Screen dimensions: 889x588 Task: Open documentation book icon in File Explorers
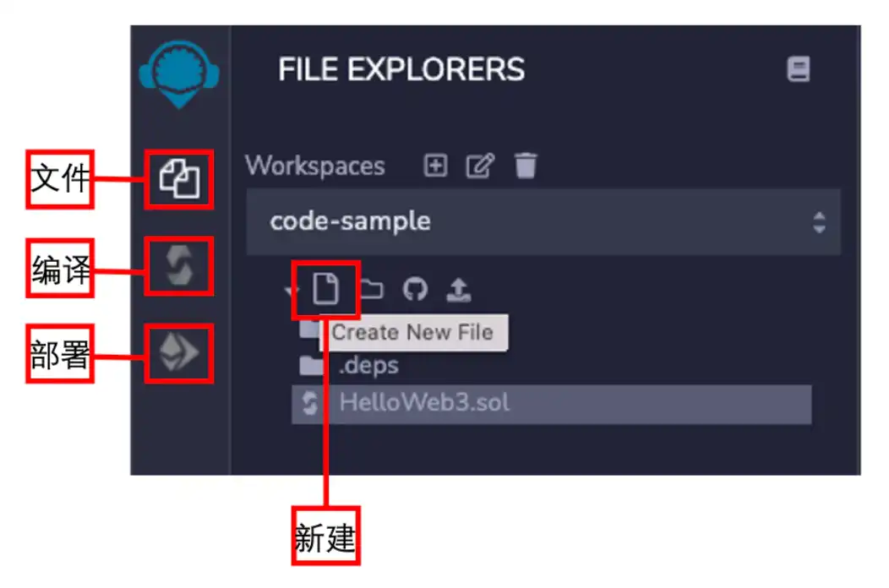pyautogui.click(x=799, y=69)
